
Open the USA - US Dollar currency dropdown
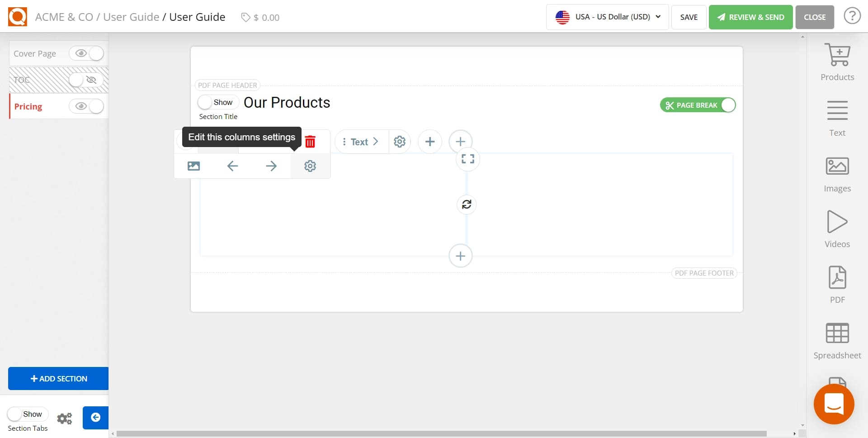pos(607,17)
